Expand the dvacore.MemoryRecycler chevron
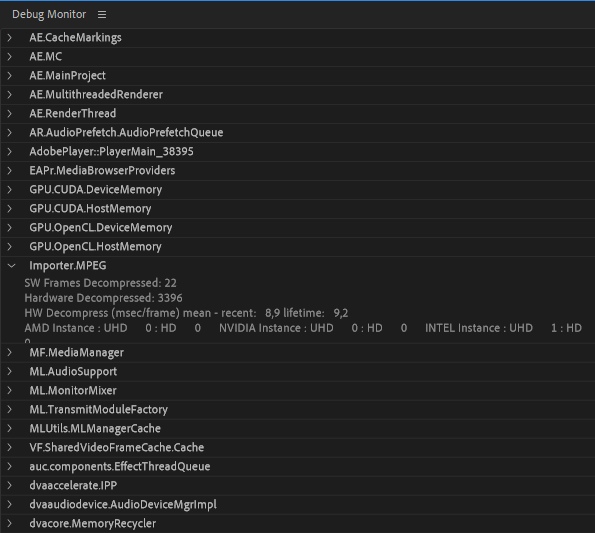 pyautogui.click(x=10, y=523)
